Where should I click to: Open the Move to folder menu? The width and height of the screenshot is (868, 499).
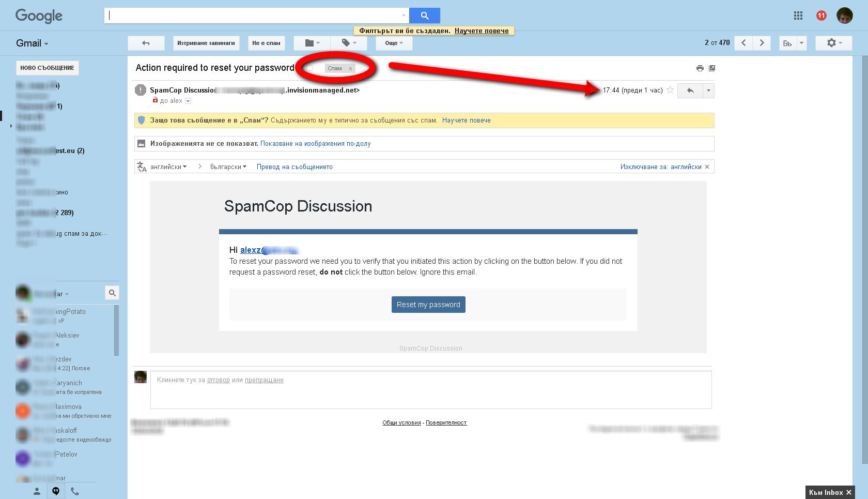pyautogui.click(x=312, y=43)
